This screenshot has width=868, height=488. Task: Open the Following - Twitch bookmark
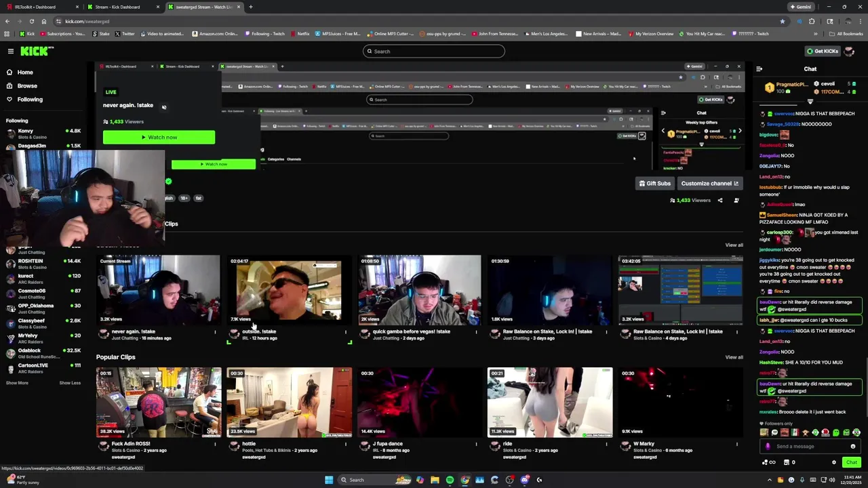click(265, 34)
